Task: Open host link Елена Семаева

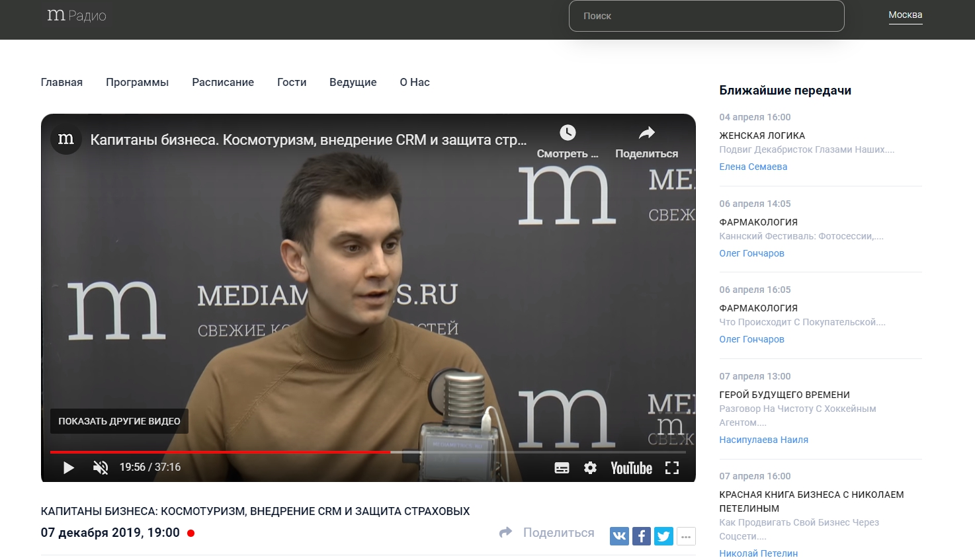Action: pyautogui.click(x=753, y=167)
